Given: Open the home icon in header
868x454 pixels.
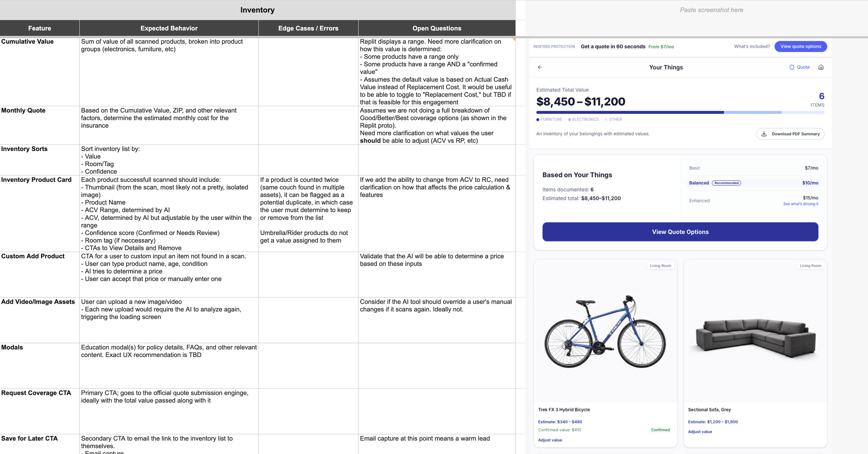Looking at the screenshot, I should coord(821,67).
